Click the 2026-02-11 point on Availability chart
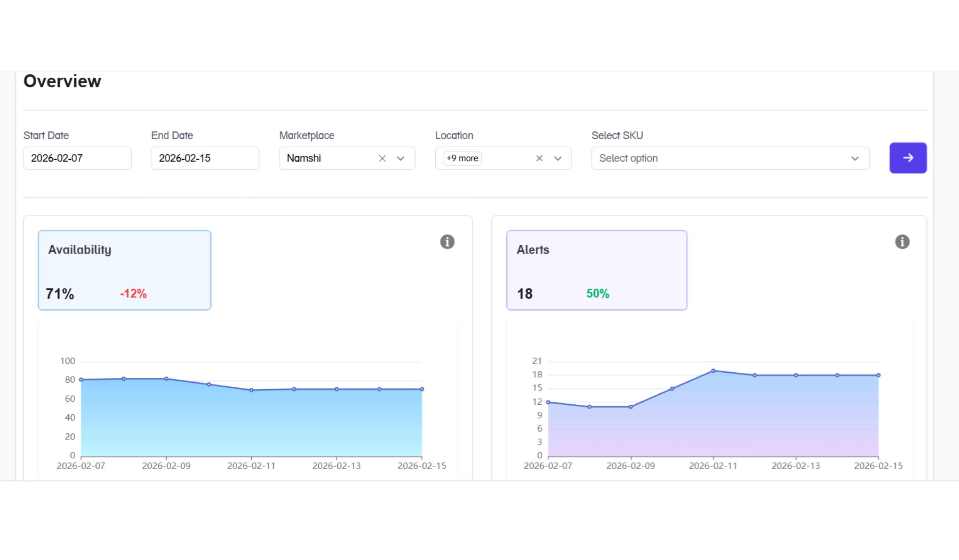Image resolution: width=959 pixels, height=560 pixels. click(x=251, y=390)
